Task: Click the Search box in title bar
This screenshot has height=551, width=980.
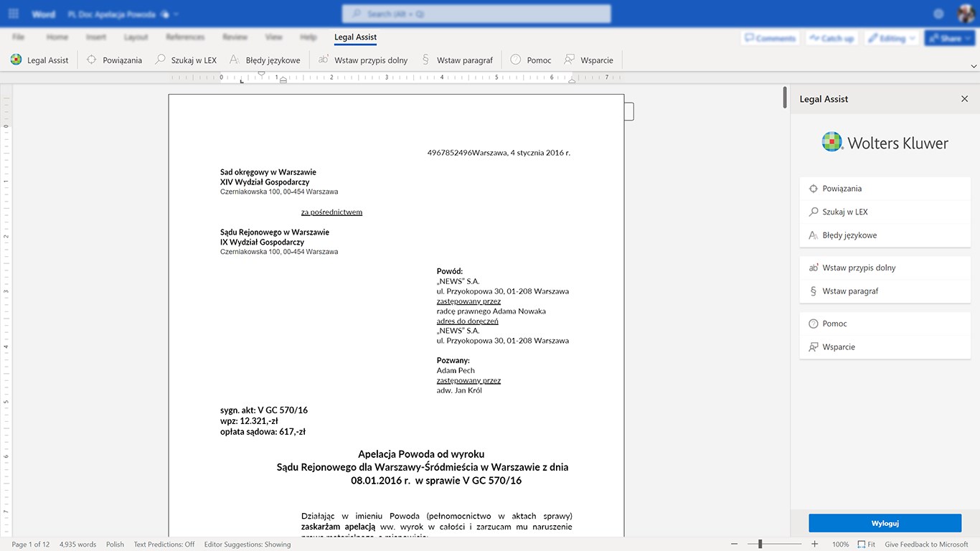Action: click(x=476, y=14)
